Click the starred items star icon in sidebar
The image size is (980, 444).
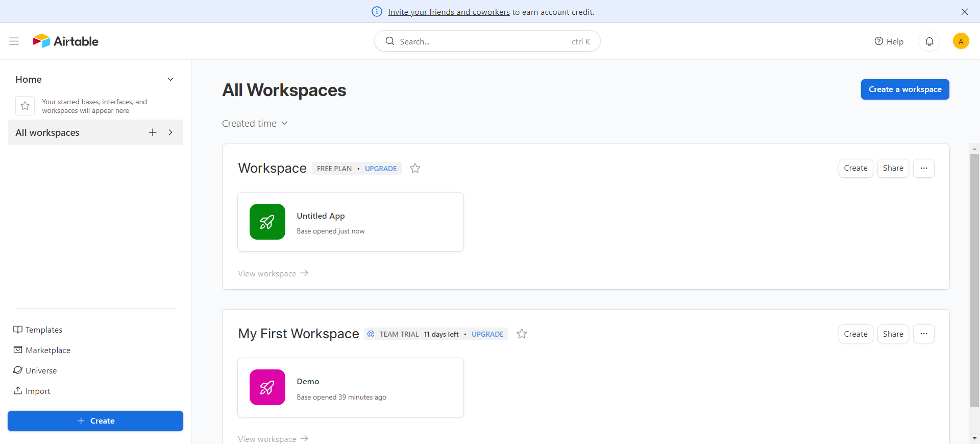(x=25, y=106)
